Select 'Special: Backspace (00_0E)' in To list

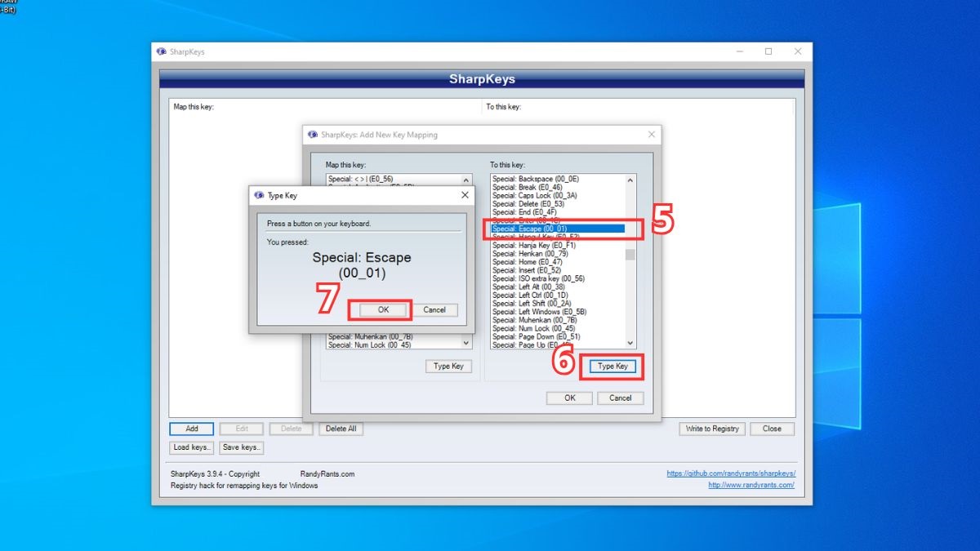[x=558, y=179]
